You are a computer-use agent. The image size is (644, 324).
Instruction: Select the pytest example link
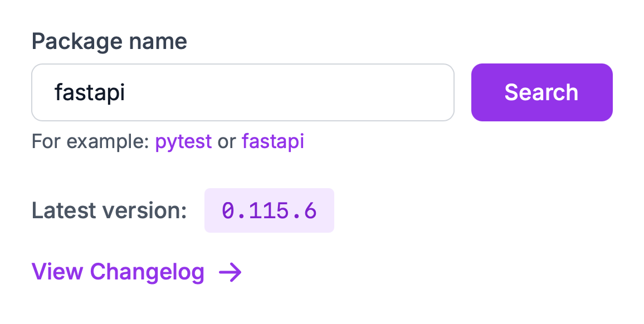click(x=183, y=141)
